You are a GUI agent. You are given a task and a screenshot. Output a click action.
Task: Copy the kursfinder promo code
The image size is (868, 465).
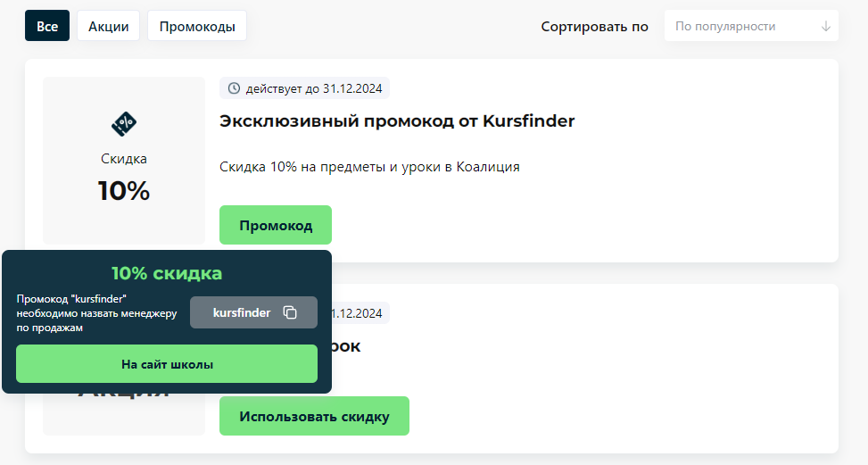(253, 312)
